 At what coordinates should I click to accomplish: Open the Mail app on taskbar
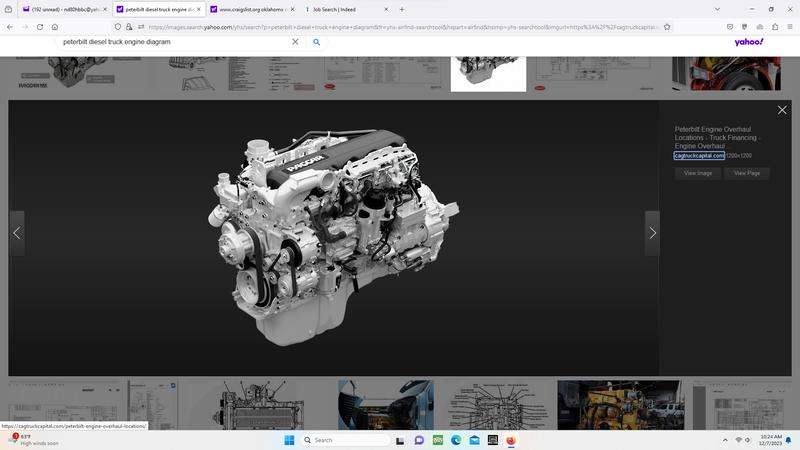tap(474, 440)
